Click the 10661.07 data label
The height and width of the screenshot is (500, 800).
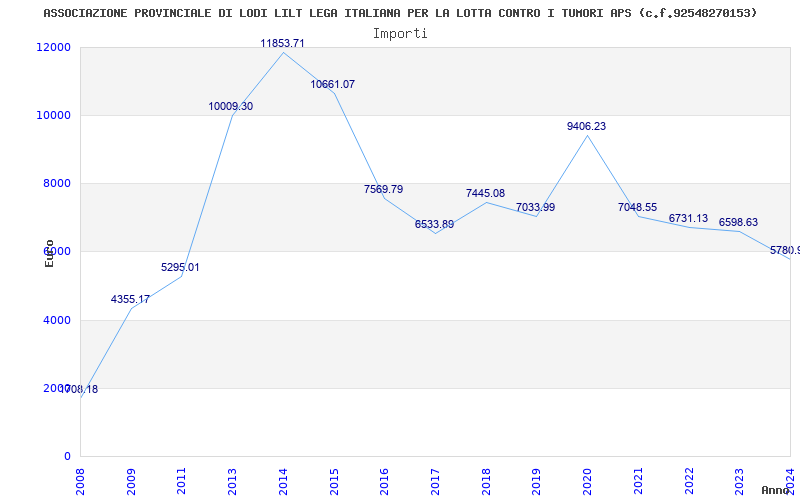(333, 85)
